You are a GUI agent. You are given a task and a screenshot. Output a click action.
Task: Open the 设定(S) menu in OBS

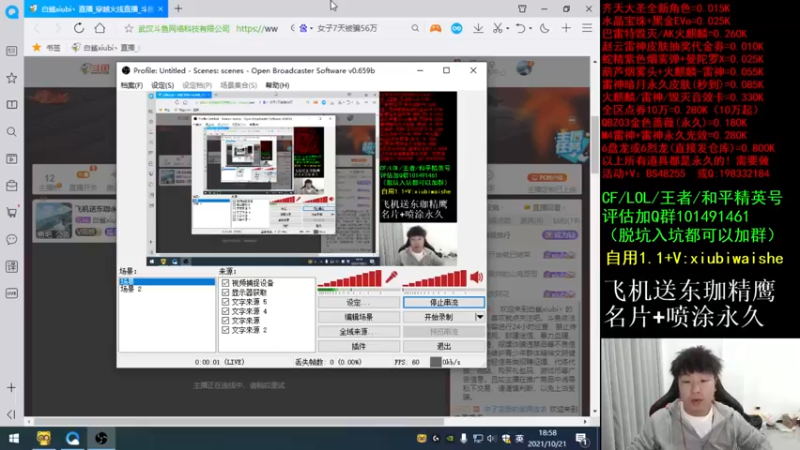162,85
